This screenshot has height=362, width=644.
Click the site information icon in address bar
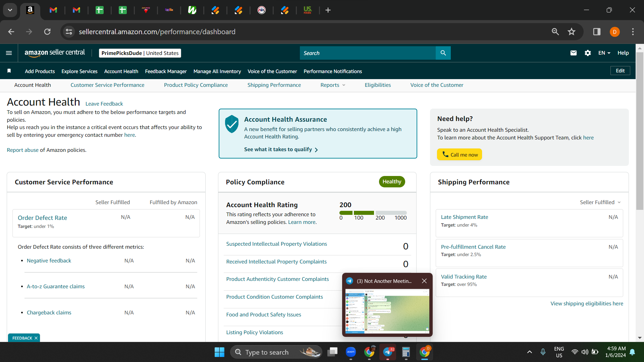(x=69, y=32)
